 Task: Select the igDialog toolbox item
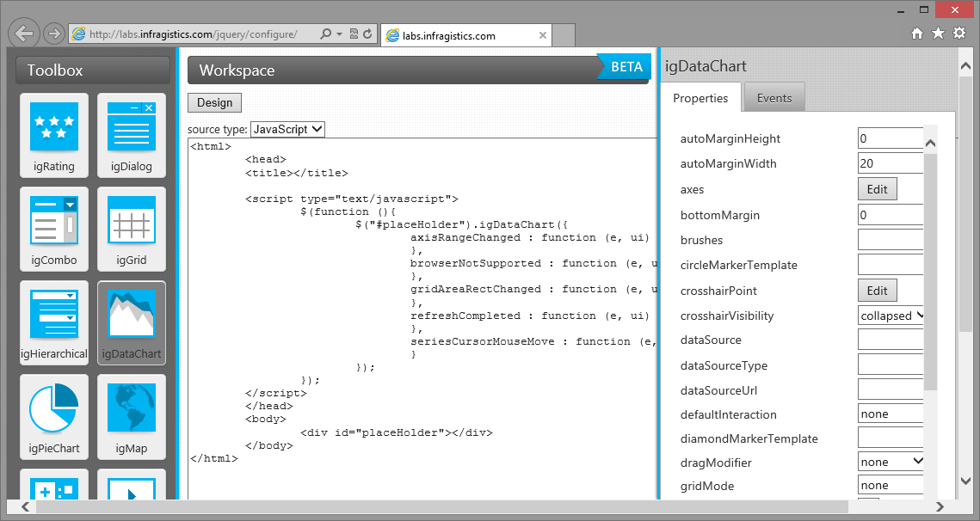click(132, 136)
